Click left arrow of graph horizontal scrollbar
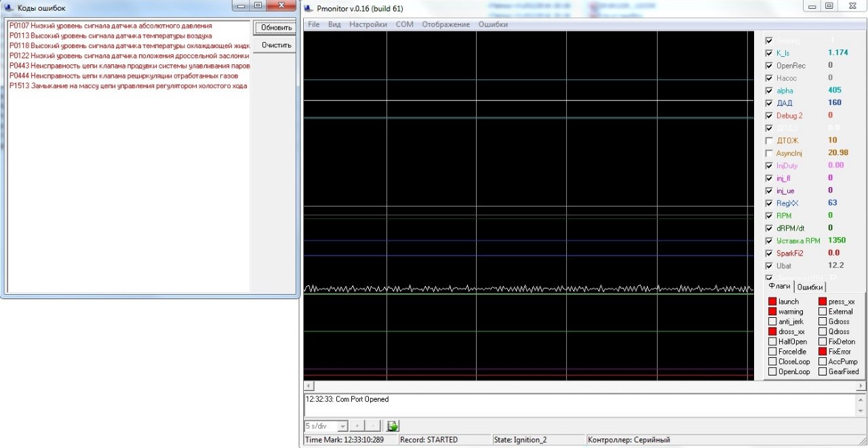The width and height of the screenshot is (868, 448). 307,385
